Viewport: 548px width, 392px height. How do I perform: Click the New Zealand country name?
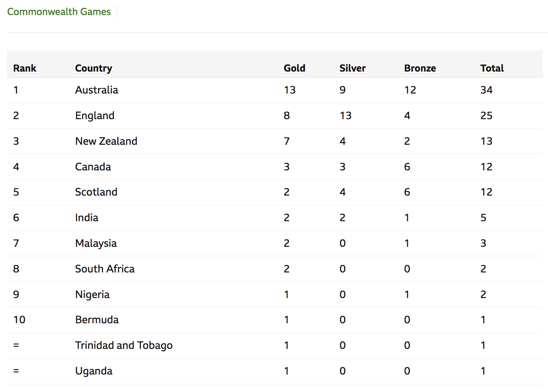point(106,141)
